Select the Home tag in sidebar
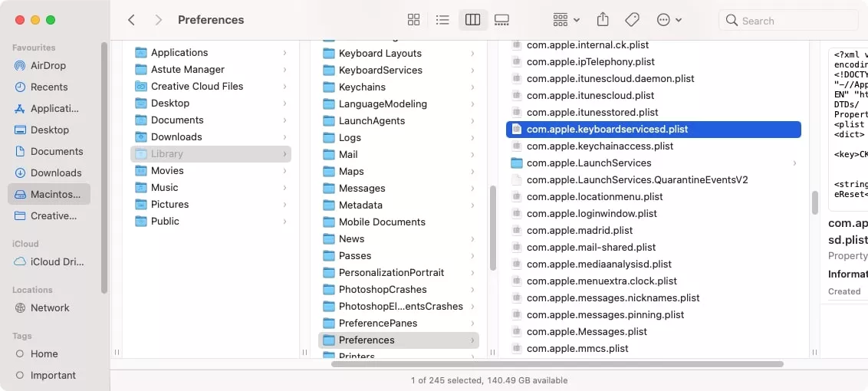This screenshot has height=391, width=868. point(44,353)
